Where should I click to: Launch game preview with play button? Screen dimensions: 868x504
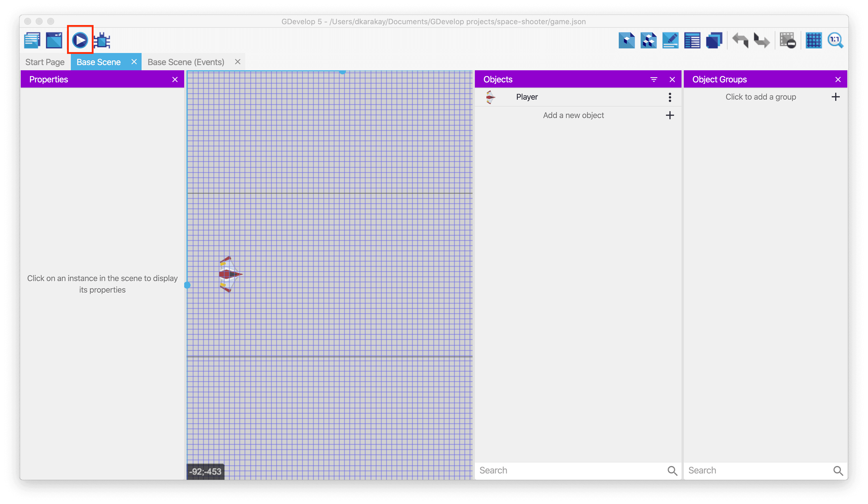pyautogui.click(x=80, y=40)
